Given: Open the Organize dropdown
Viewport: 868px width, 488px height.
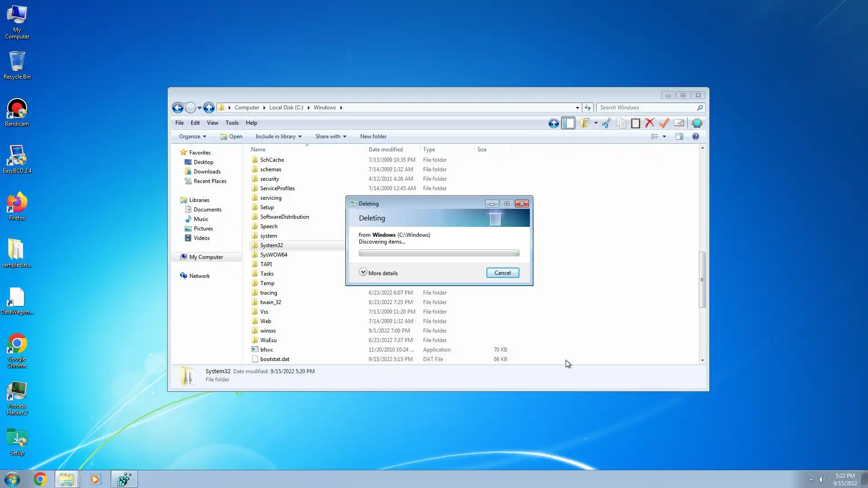Looking at the screenshot, I should (192, 136).
